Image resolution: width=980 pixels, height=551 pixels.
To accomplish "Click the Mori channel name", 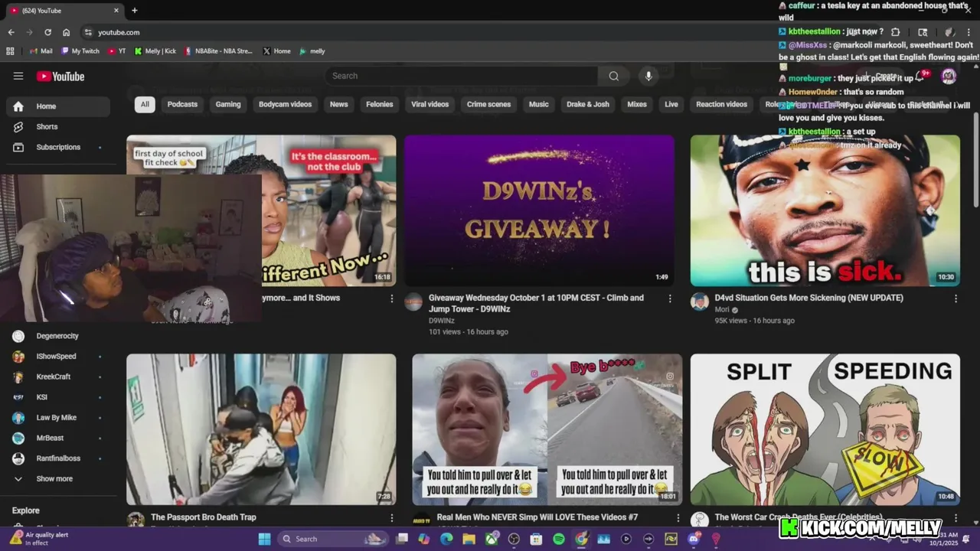I will pyautogui.click(x=722, y=310).
